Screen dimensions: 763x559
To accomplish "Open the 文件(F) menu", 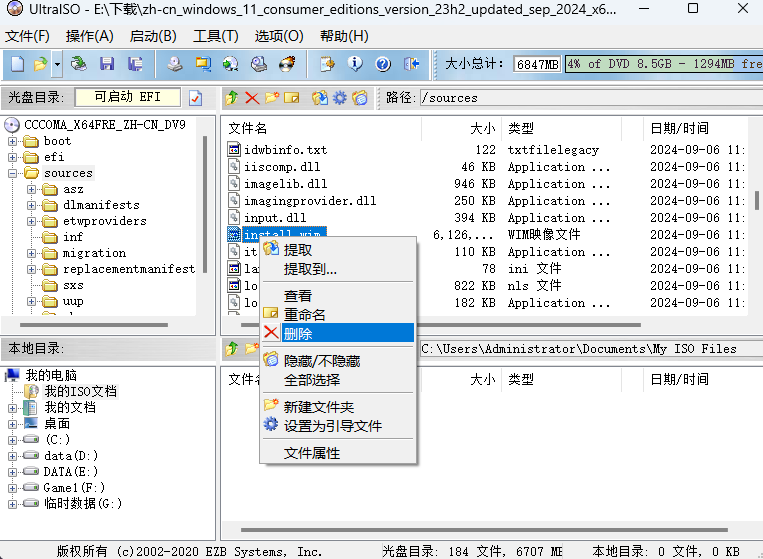I will (x=27, y=36).
